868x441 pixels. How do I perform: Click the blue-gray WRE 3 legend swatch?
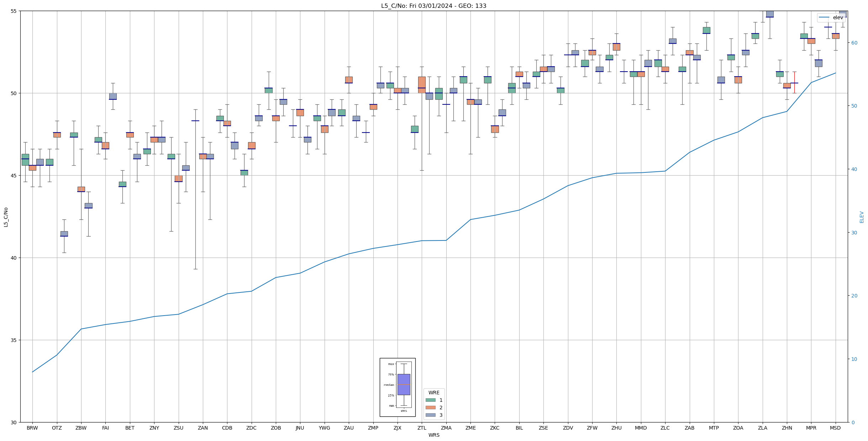coord(430,415)
